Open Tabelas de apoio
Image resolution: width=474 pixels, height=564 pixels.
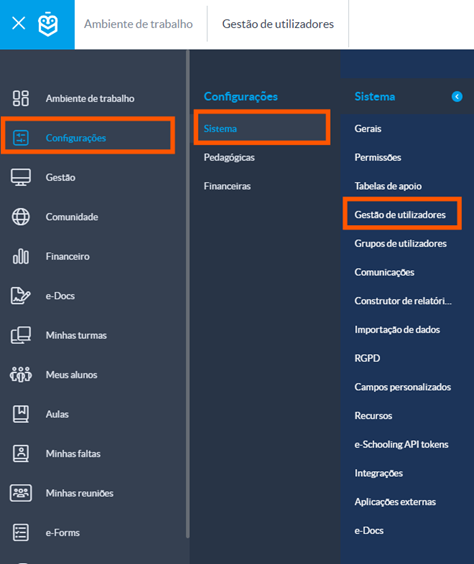pyautogui.click(x=388, y=186)
